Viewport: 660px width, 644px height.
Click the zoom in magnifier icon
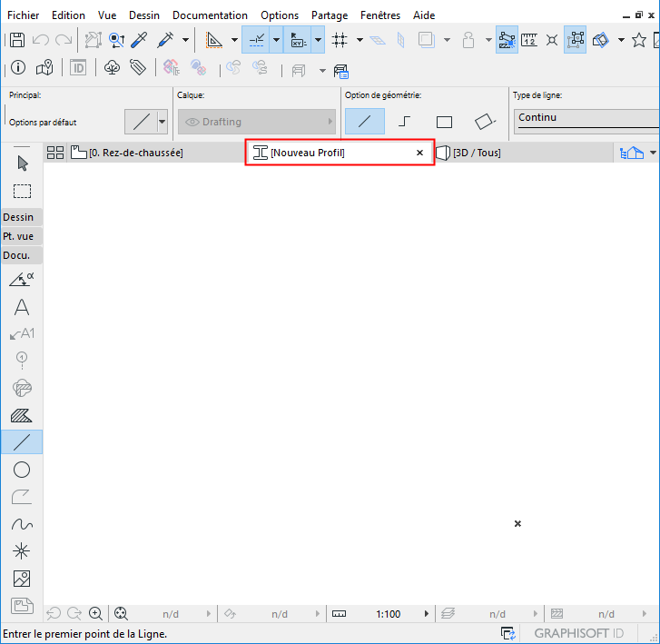click(x=95, y=614)
